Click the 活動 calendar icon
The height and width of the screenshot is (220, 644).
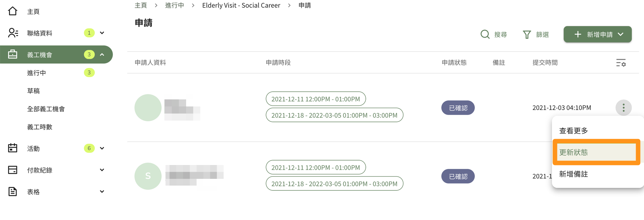[x=13, y=148]
